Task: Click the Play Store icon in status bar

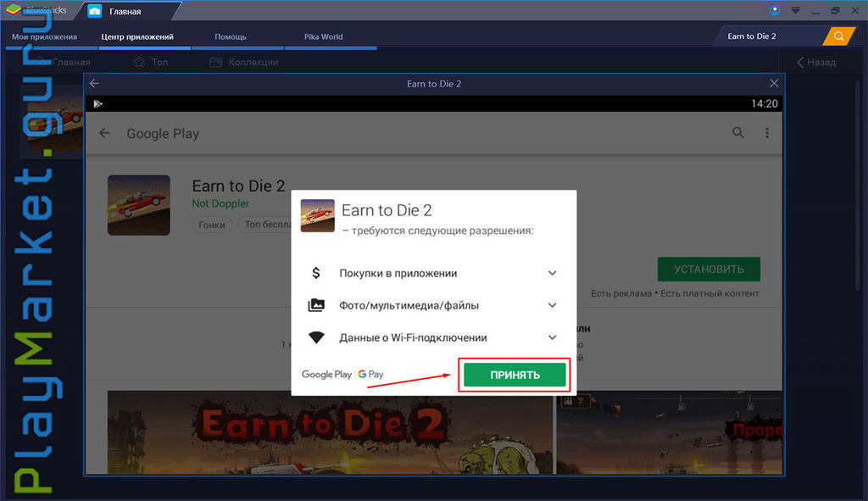Action: click(x=98, y=103)
